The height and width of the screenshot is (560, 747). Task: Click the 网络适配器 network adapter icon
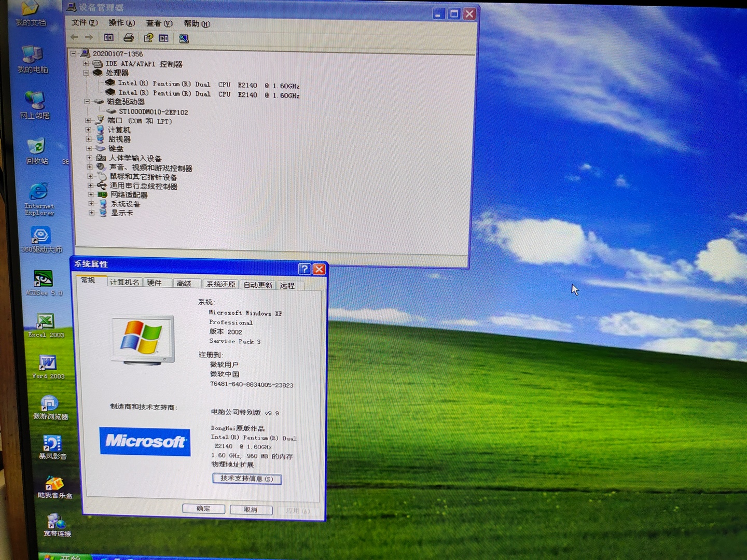pos(102,195)
